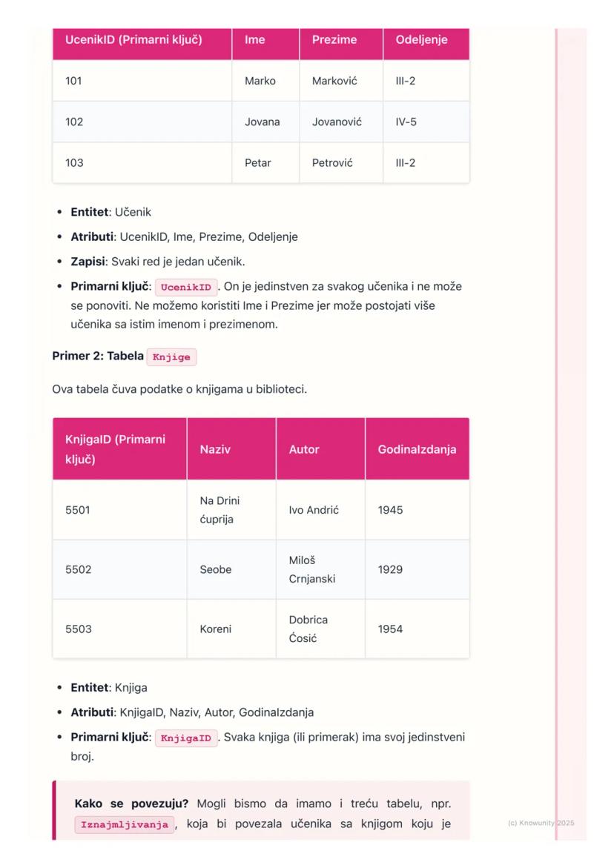
Task: Click the year "1954" cell
Action: (390, 629)
